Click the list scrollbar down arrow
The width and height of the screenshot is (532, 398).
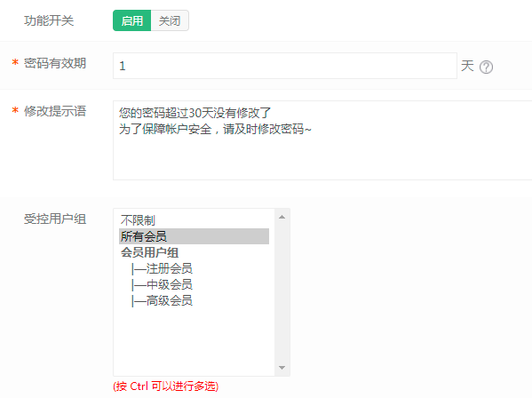pyautogui.click(x=282, y=368)
